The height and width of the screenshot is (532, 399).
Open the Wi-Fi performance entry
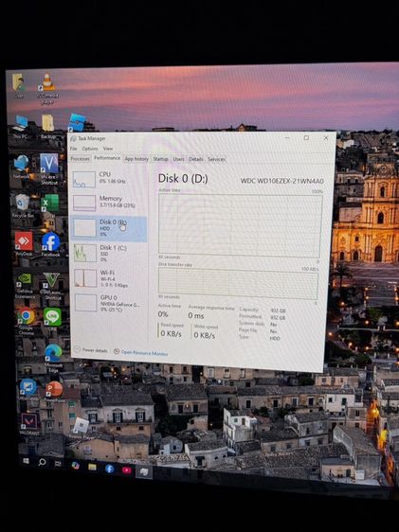(x=109, y=278)
